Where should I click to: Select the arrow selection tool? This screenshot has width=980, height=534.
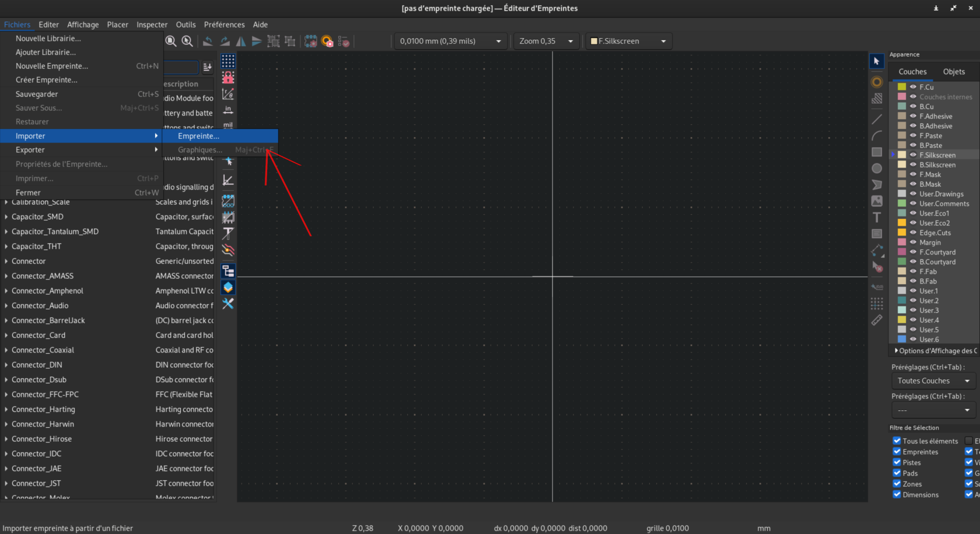pyautogui.click(x=877, y=61)
